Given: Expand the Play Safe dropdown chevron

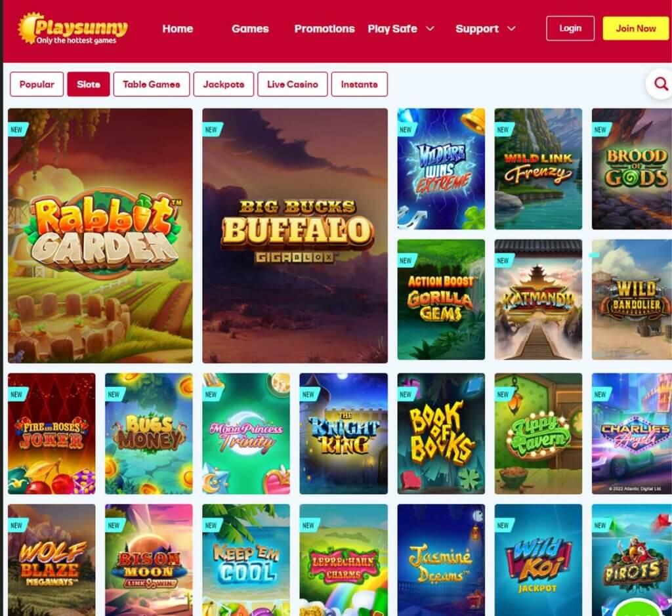Looking at the screenshot, I should 430,29.
